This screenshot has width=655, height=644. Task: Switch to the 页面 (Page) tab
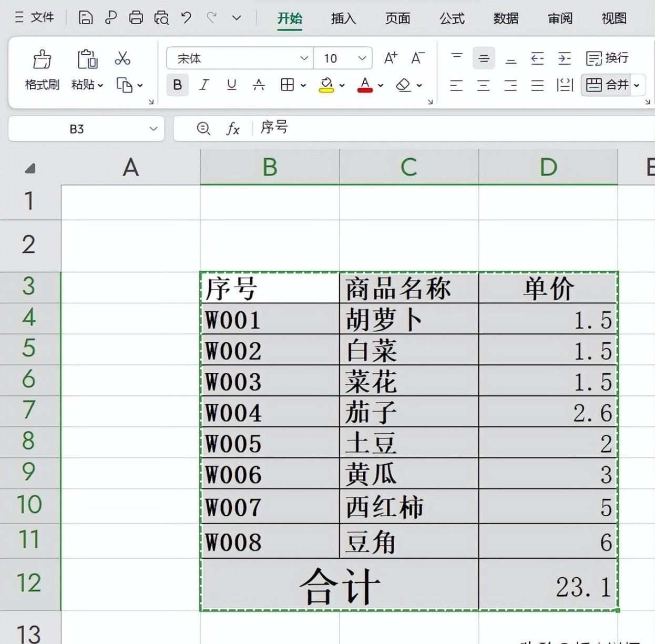(398, 18)
